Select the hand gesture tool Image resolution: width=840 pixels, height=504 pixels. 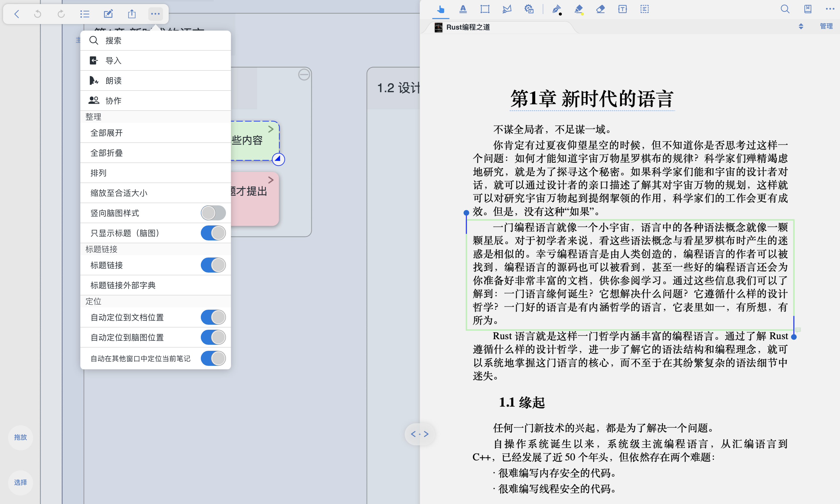click(441, 9)
